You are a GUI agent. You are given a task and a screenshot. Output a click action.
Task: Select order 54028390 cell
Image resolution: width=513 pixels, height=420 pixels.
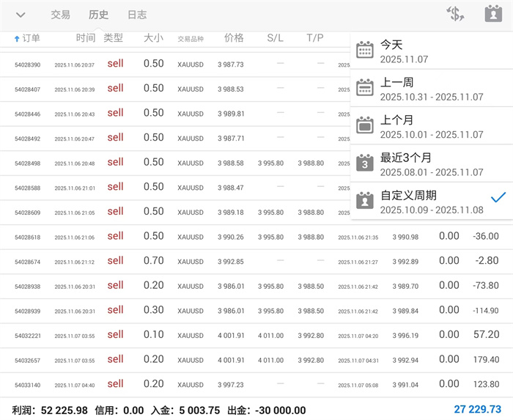28,65
